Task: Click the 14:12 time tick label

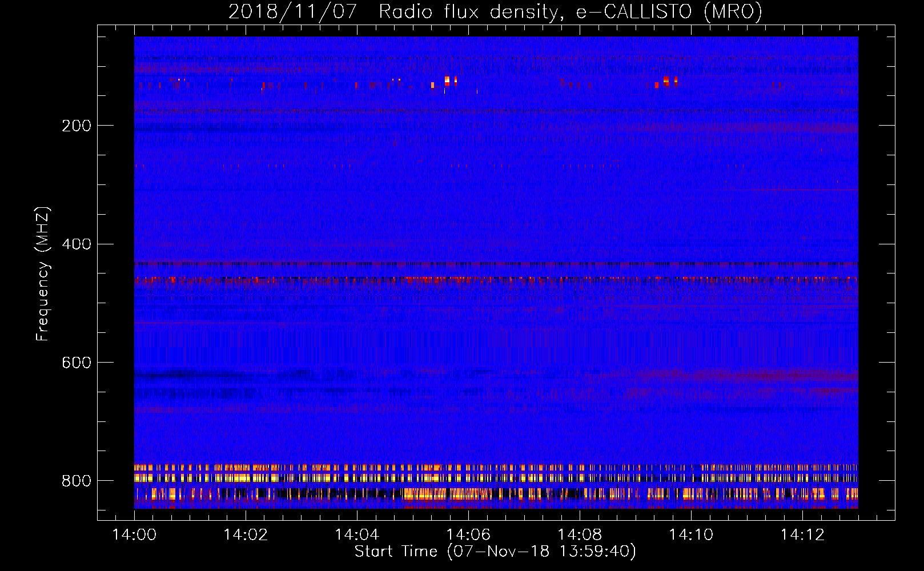Action: (x=803, y=535)
